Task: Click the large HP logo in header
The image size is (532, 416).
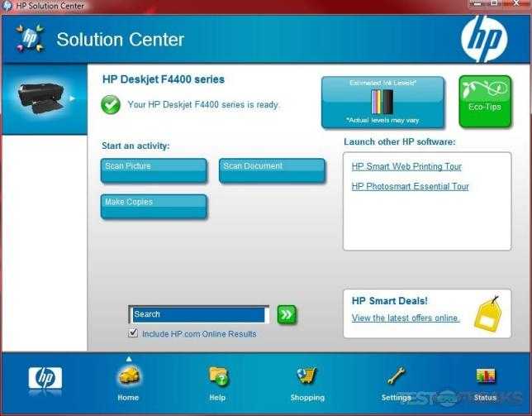Action: tap(484, 39)
